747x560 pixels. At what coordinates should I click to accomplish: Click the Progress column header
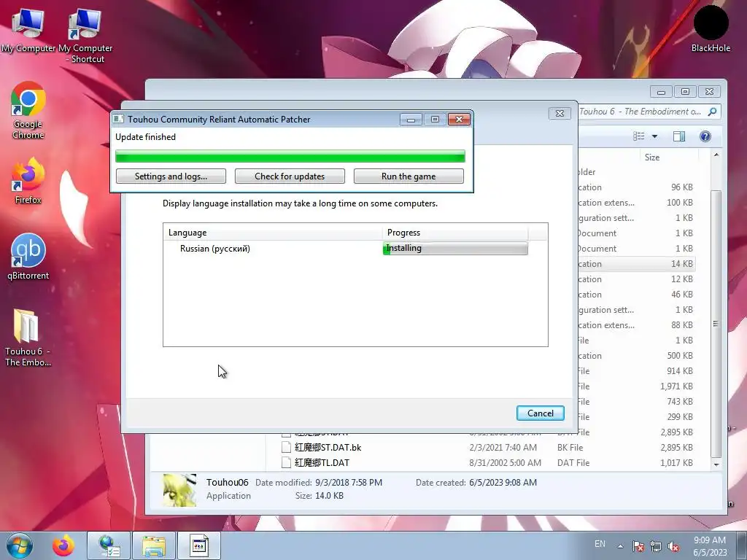pos(455,233)
